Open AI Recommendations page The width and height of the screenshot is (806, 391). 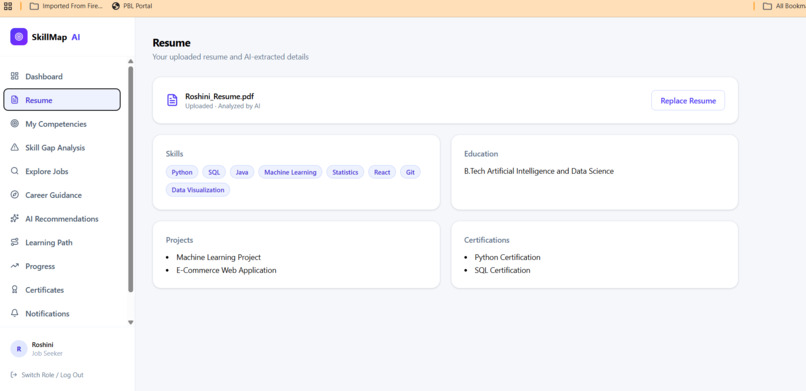(62, 218)
